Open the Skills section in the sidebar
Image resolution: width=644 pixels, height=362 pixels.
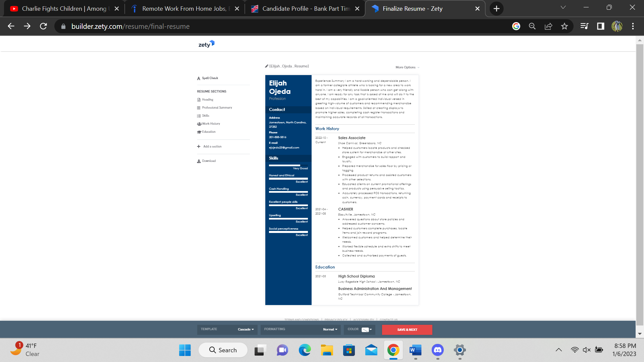[x=203, y=116]
